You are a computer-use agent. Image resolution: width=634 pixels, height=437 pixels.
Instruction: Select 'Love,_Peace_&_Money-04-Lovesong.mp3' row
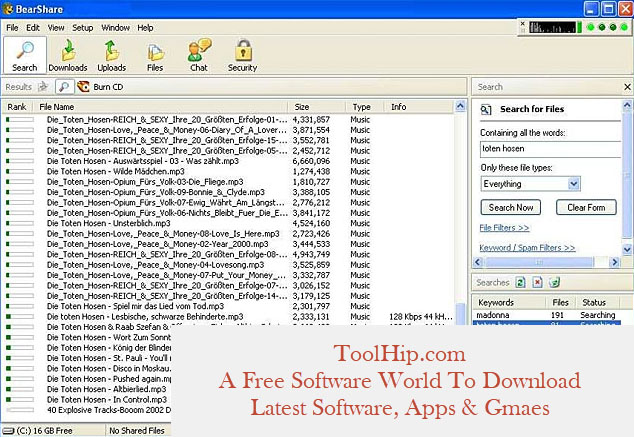[x=229, y=265]
